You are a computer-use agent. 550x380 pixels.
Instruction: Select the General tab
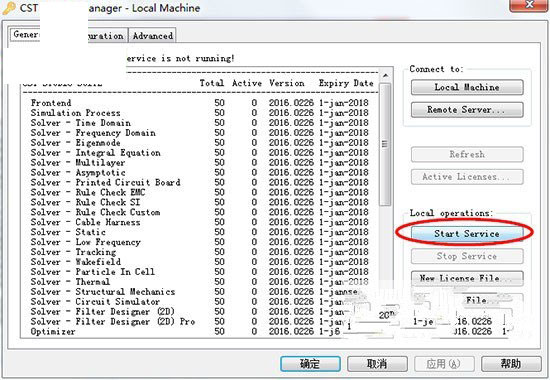25,35
